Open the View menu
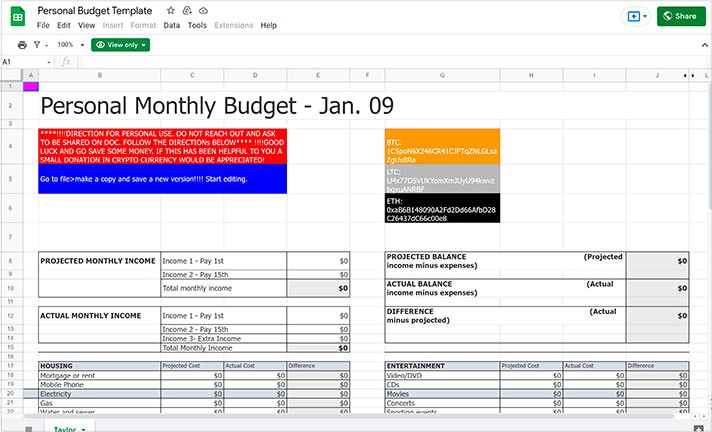 86,25
